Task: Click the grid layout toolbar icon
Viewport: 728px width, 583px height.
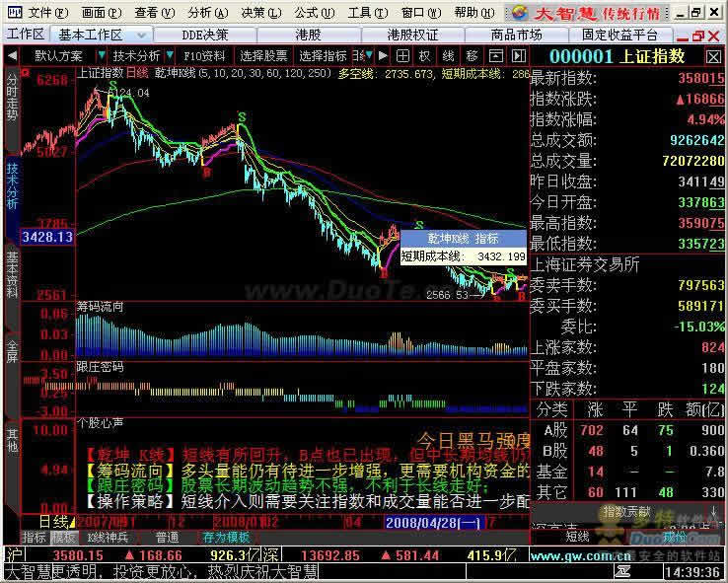Action: (x=402, y=55)
